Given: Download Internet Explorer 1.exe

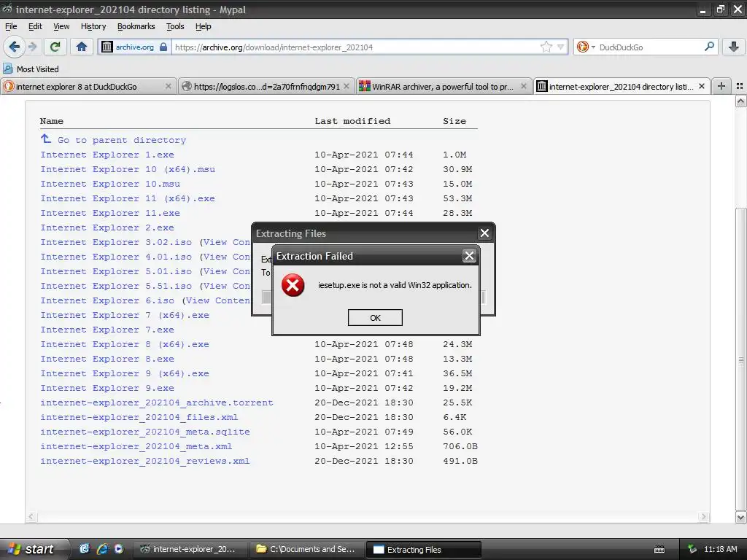Looking at the screenshot, I should [x=107, y=155].
